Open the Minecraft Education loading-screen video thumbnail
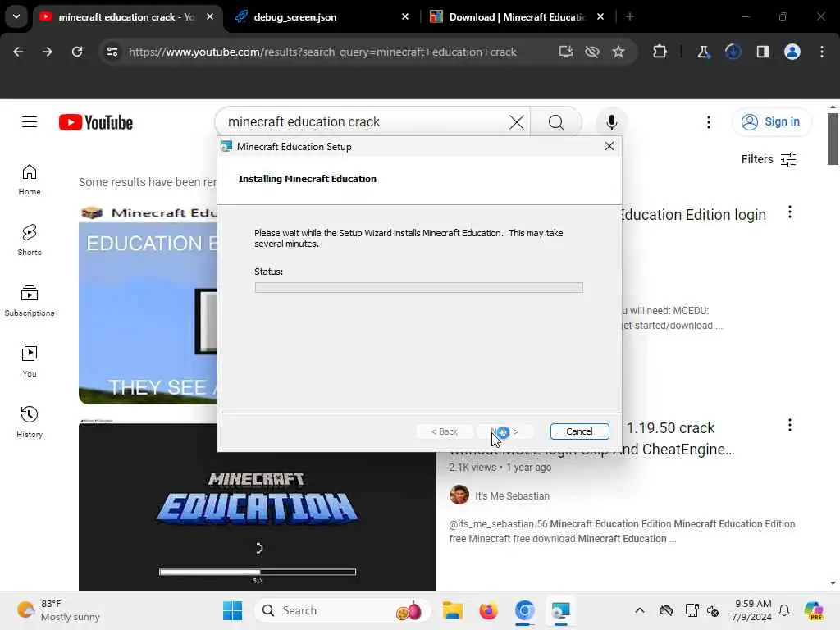The height and width of the screenshot is (630, 840). pos(257,507)
